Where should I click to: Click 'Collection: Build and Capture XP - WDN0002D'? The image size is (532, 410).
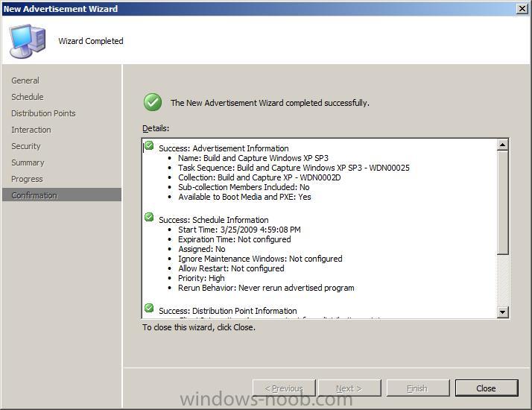pyautogui.click(x=259, y=177)
